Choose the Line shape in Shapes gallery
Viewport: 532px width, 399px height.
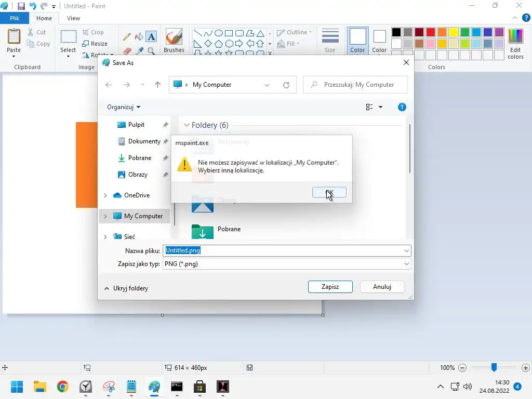tap(197, 33)
